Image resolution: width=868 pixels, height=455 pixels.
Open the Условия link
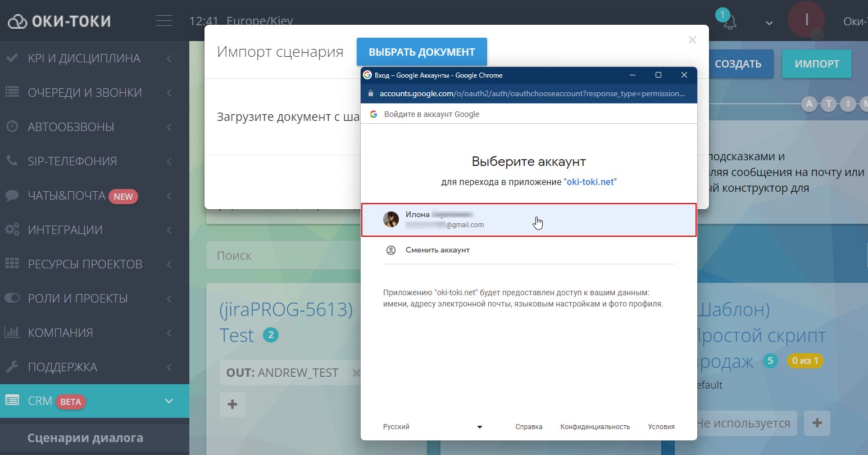661,427
